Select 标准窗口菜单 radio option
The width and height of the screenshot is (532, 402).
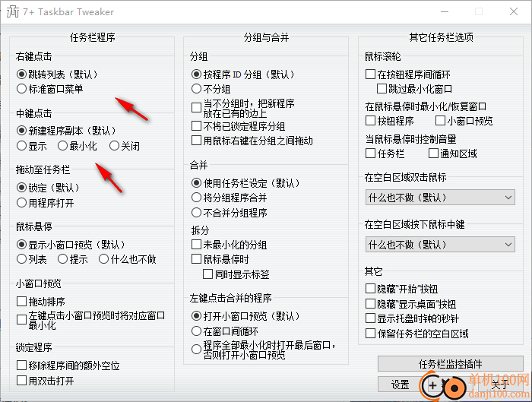(x=21, y=89)
